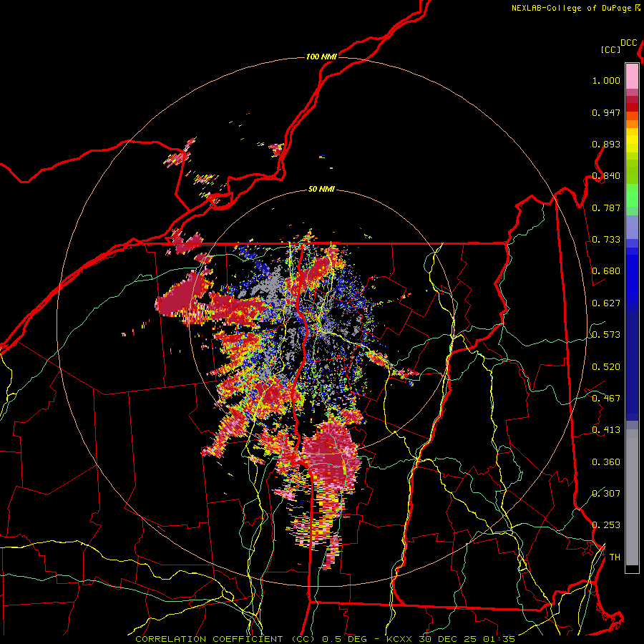Click the NEXLAB-College of DuPage label

(x=571, y=8)
